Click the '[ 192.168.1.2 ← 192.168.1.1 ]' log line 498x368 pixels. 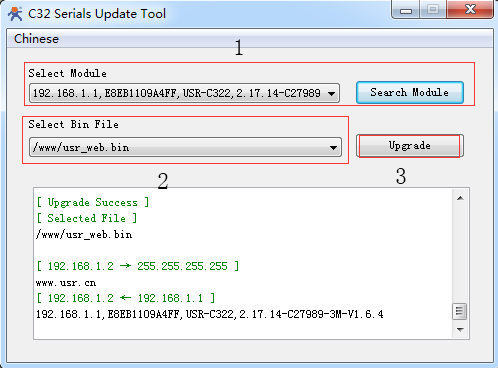pos(126,298)
